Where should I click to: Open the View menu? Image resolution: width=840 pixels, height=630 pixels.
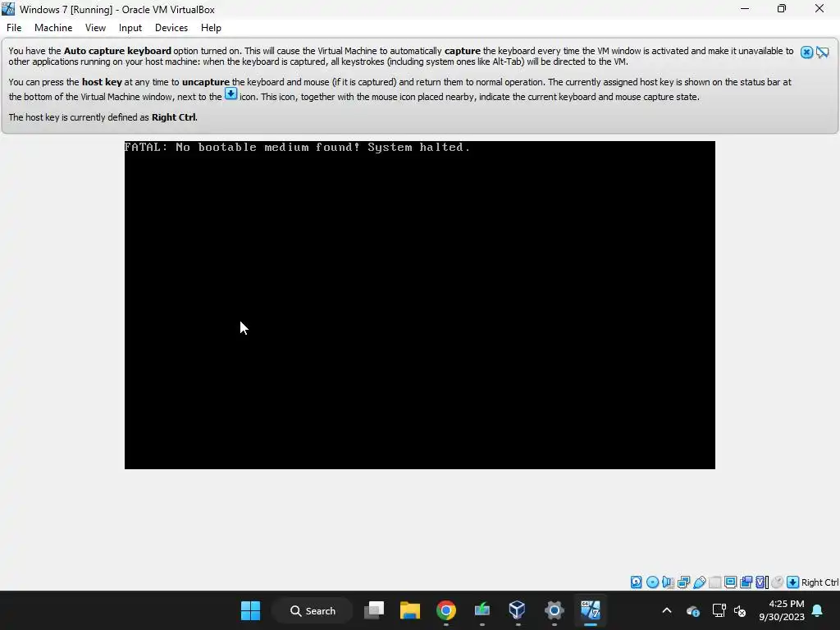click(95, 28)
